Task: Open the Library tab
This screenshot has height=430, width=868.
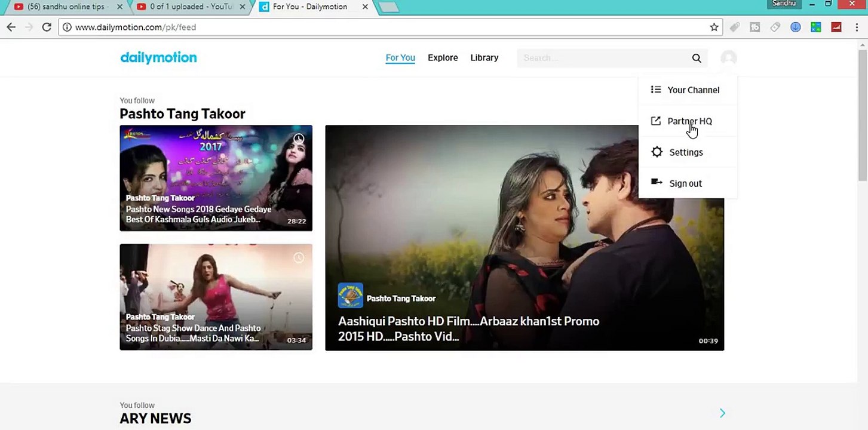Action: 484,58
